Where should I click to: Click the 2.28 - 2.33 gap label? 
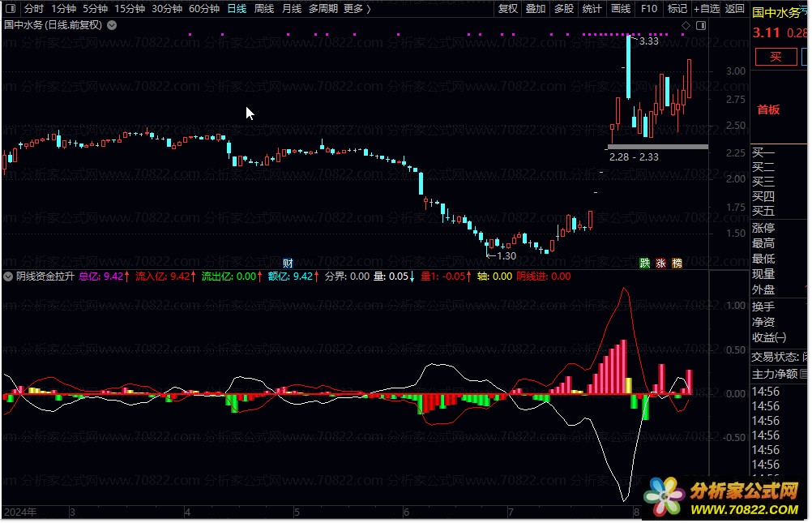tap(634, 157)
